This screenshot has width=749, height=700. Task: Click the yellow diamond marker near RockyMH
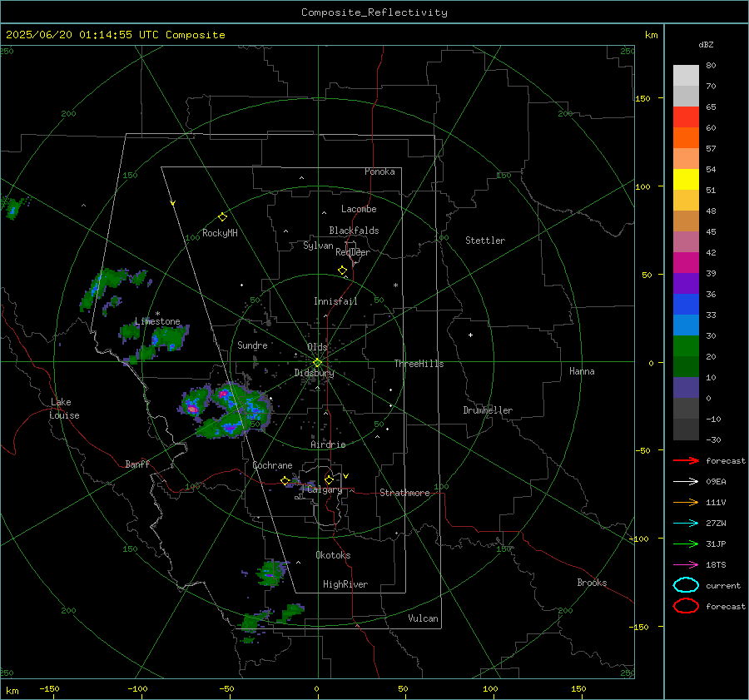[x=222, y=217]
